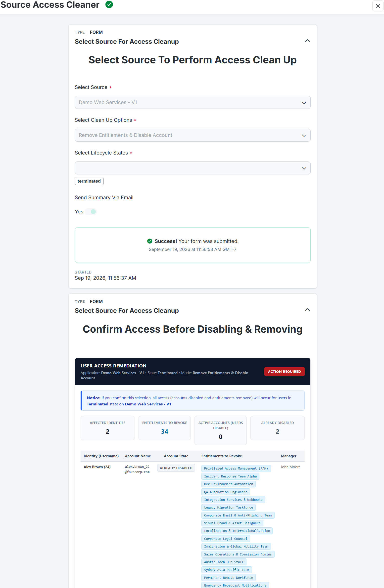Click the Corporate Legal Counsel tag
The image size is (384, 588).
point(226,539)
